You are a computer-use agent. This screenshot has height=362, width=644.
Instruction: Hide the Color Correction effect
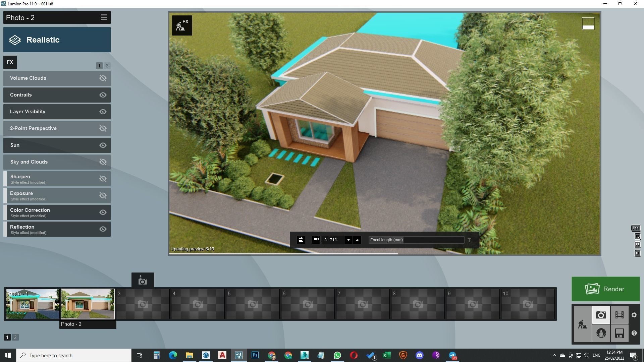point(103,212)
